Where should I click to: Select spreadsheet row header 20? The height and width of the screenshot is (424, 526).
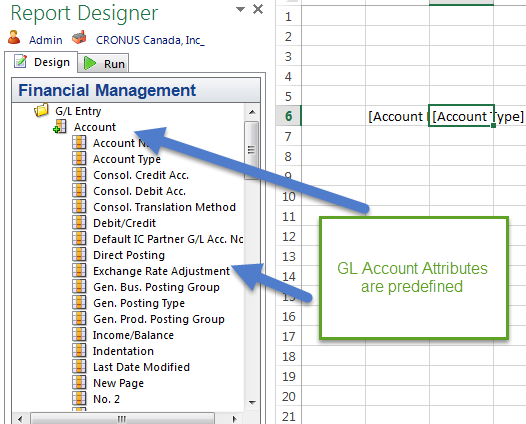288,396
